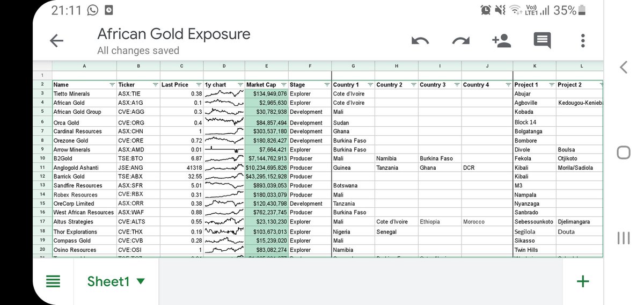Select column E header
The height and width of the screenshot is (305, 644).
click(x=267, y=66)
